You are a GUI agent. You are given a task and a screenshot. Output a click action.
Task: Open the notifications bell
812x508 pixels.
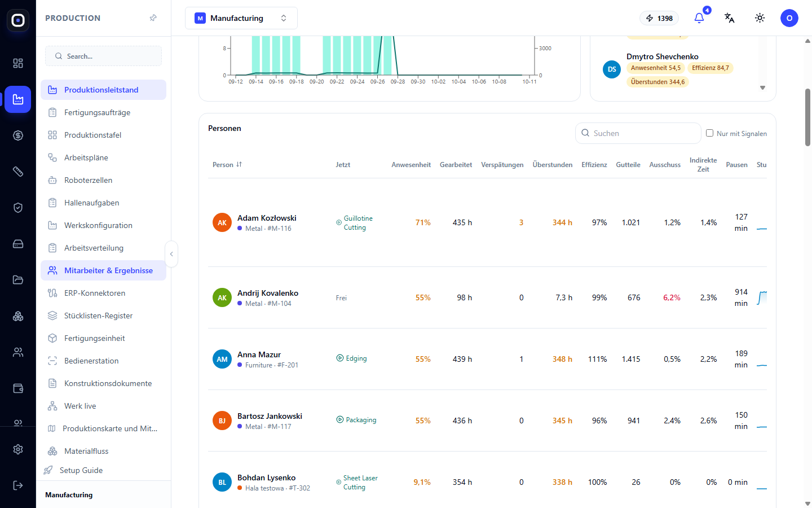click(x=699, y=18)
